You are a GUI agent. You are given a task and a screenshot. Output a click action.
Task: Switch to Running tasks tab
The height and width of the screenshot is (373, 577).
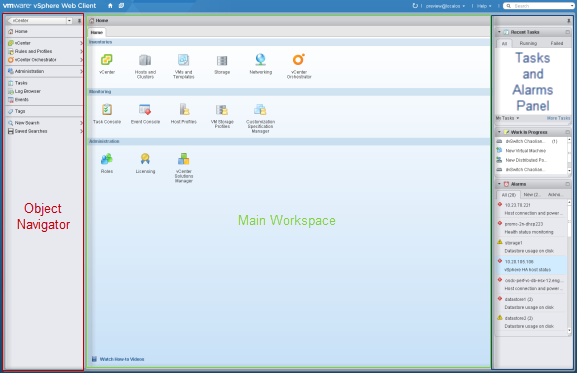528,43
